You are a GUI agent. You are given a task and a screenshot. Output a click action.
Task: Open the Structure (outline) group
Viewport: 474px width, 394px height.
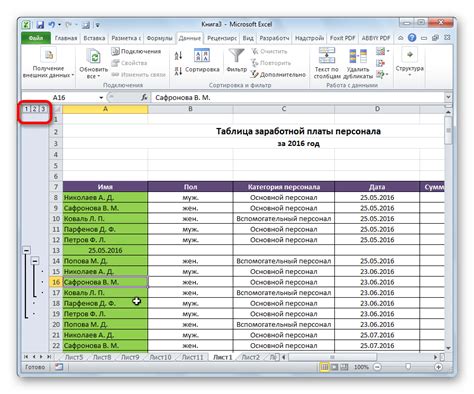click(x=410, y=62)
